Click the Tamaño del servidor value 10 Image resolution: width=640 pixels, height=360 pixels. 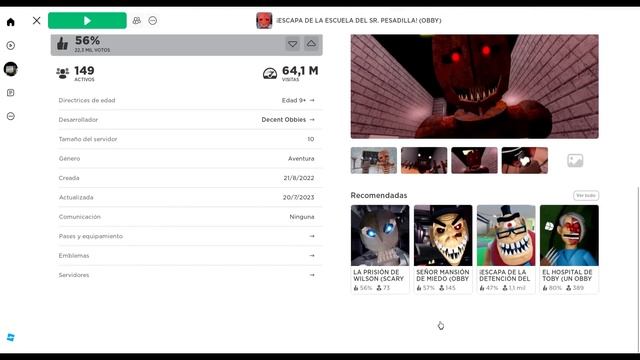tap(311, 139)
